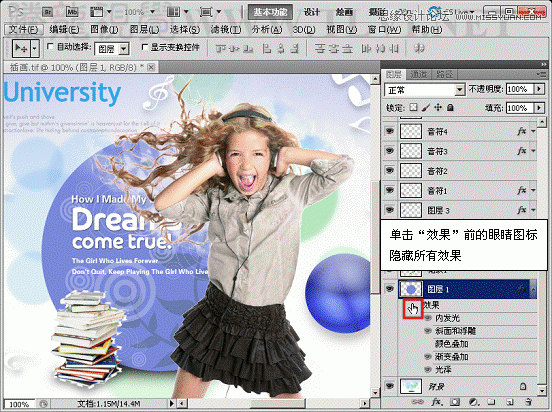Click the lock all padlock icon
Screen dimensions: 552x412
(450, 107)
